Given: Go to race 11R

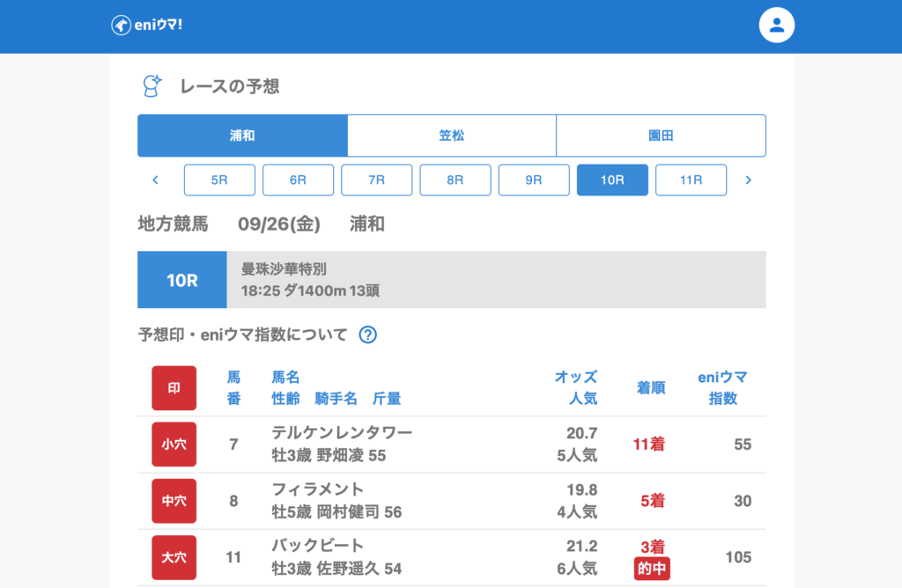Looking at the screenshot, I should [x=691, y=180].
